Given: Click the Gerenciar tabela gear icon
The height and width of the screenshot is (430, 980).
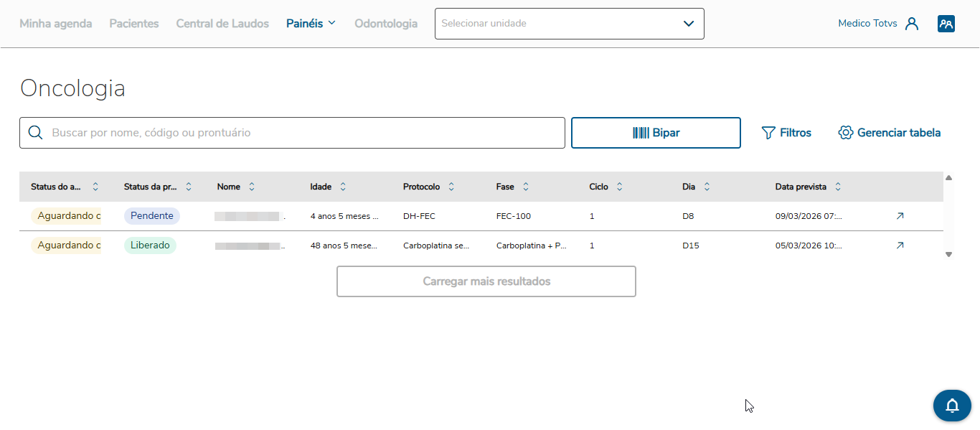Looking at the screenshot, I should click(x=846, y=133).
